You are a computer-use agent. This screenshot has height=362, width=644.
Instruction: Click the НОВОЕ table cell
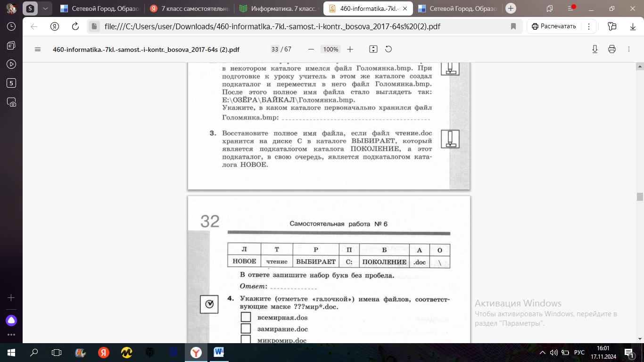tap(244, 262)
